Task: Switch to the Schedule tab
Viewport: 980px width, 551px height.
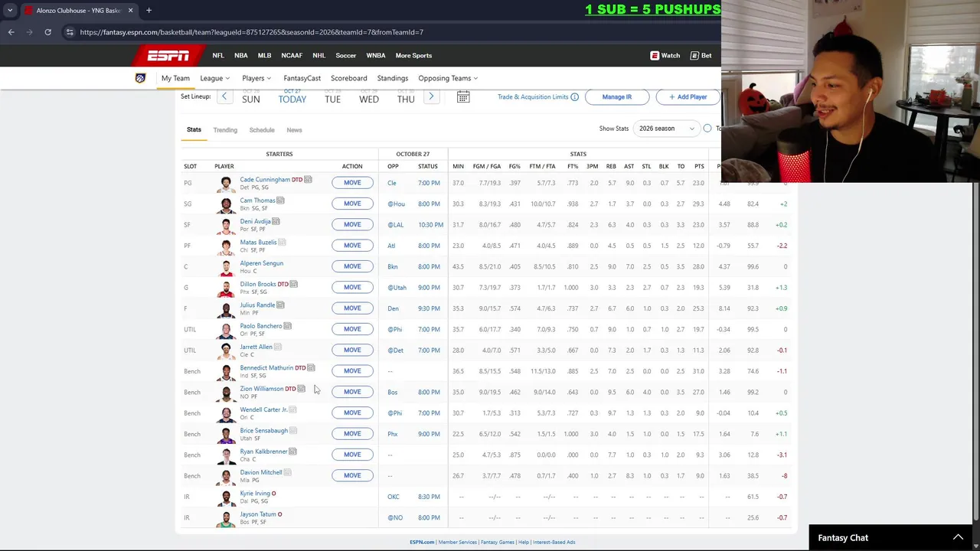Action: [262, 130]
